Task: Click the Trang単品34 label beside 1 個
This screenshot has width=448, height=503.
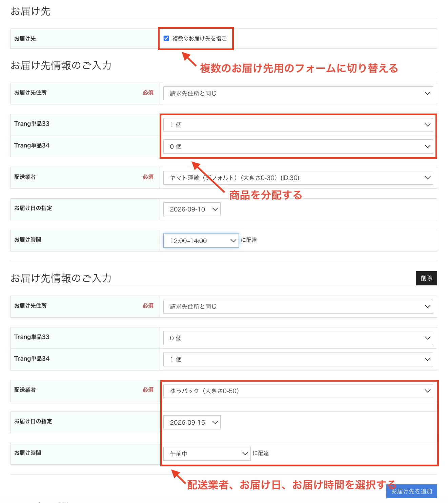Action: point(32,359)
